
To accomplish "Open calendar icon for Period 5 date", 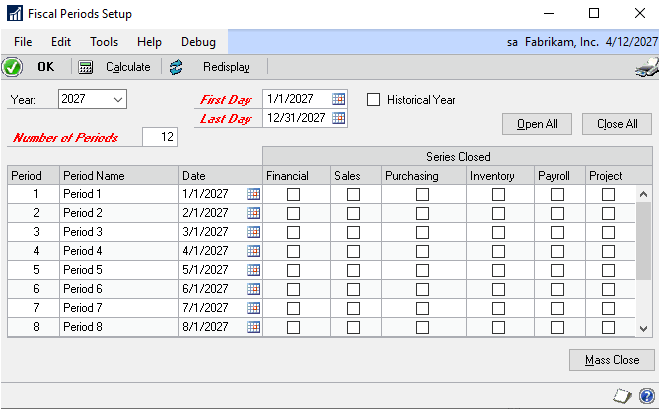I will [253, 270].
